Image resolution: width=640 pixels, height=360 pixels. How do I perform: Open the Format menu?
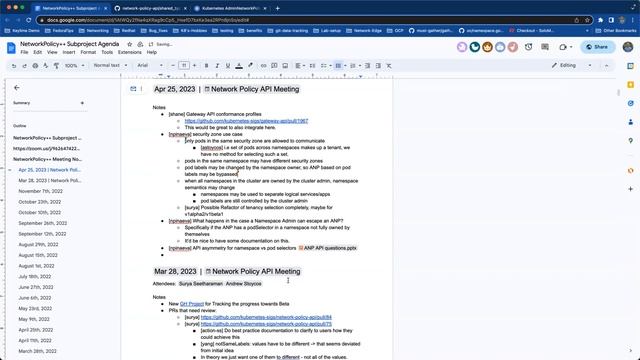pyautogui.click(x=88, y=52)
